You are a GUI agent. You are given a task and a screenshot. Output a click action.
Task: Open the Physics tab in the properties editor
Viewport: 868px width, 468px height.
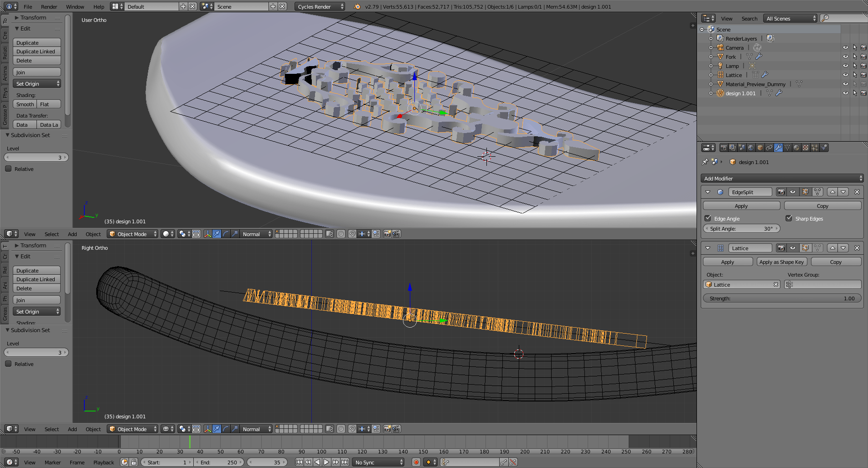click(x=824, y=147)
